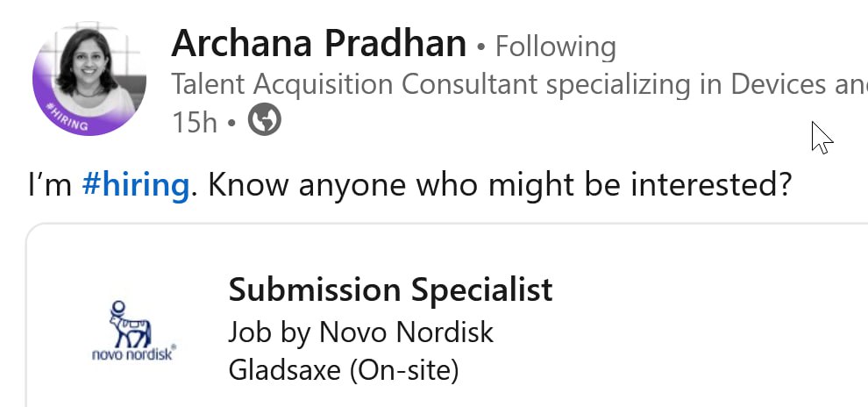Click the "Job by Novo Nordisk" line

360,332
